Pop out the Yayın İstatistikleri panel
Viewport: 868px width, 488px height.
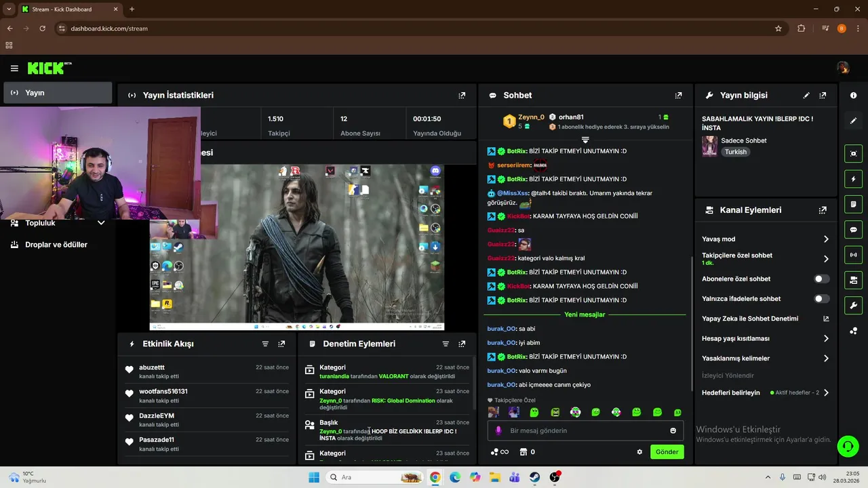coord(462,96)
